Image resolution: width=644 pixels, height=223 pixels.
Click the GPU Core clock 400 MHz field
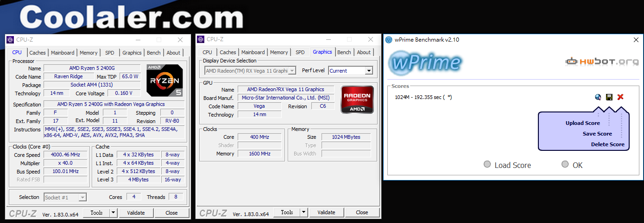point(259,137)
